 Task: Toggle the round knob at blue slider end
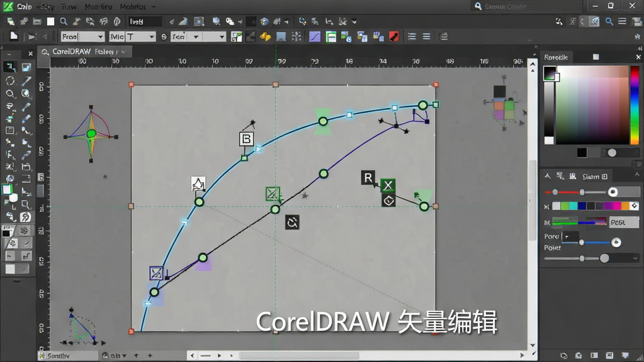(616, 243)
